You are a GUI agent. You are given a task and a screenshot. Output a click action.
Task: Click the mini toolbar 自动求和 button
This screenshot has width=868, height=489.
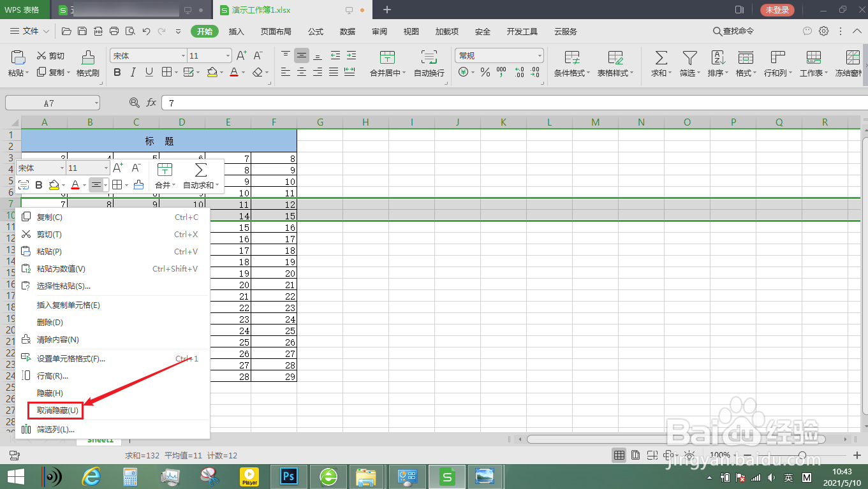click(x=200, y=177)
